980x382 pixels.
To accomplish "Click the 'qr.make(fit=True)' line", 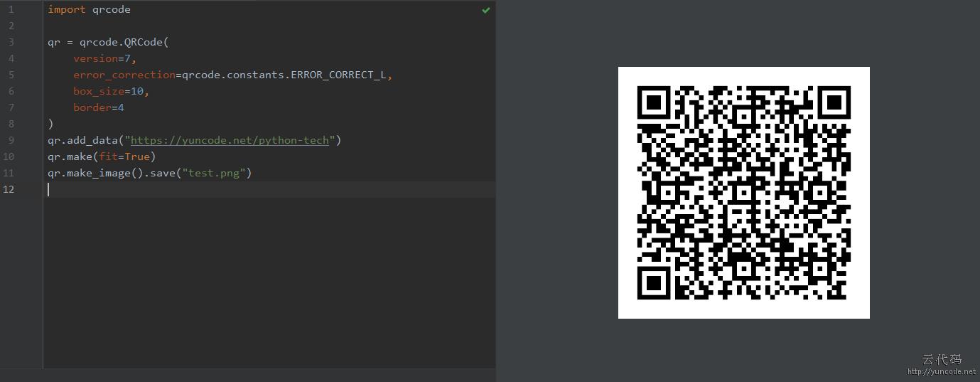I will click(x=102, y=156).
